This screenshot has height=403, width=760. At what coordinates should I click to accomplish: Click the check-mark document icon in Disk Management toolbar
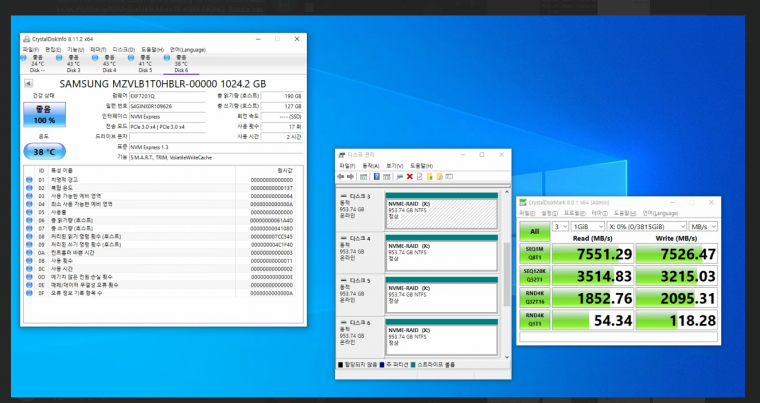(x=420, y=177)
